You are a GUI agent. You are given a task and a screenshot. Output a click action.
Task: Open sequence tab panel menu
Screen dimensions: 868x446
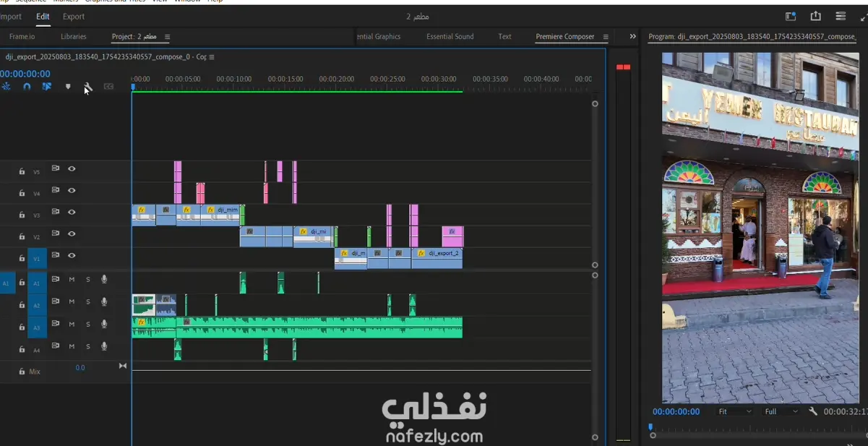click(x=211, y=57)
